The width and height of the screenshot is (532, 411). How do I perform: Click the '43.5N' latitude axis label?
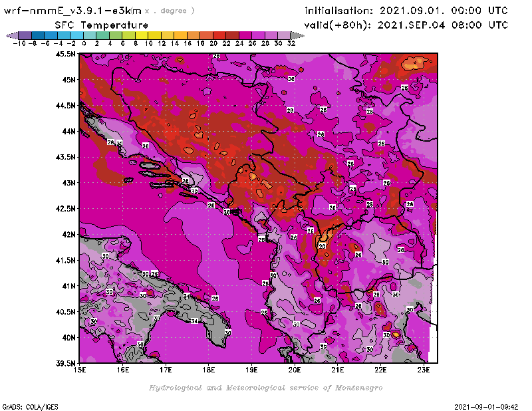pyautogui.click(x=65, y=157)
